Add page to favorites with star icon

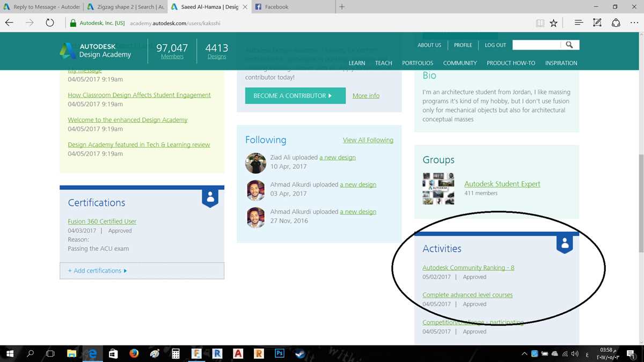pos(554,23)
